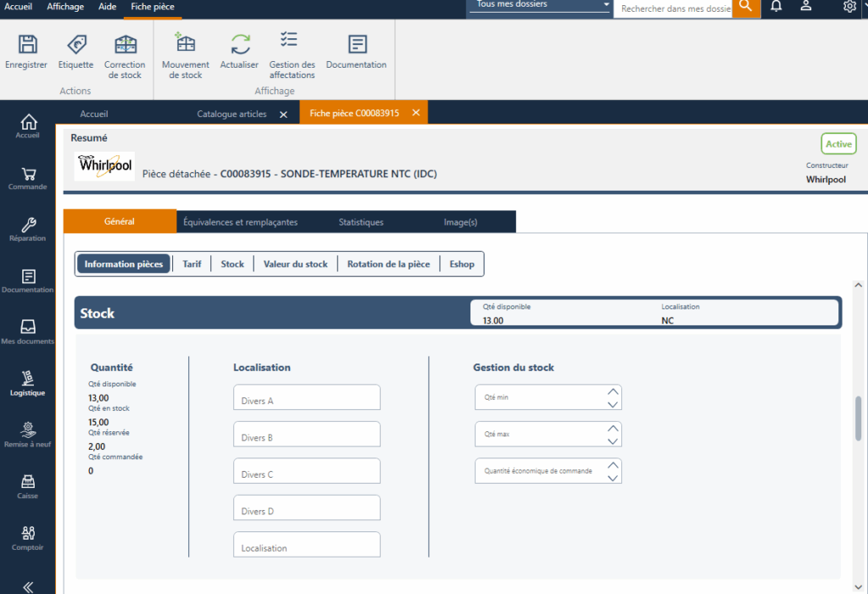Go to Réparation in sidebar
Screen dimensions: 868x594
[28, 229]
